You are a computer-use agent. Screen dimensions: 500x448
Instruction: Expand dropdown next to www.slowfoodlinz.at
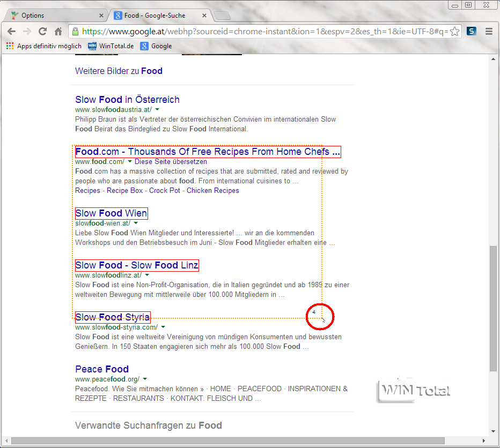pos(147,275)
